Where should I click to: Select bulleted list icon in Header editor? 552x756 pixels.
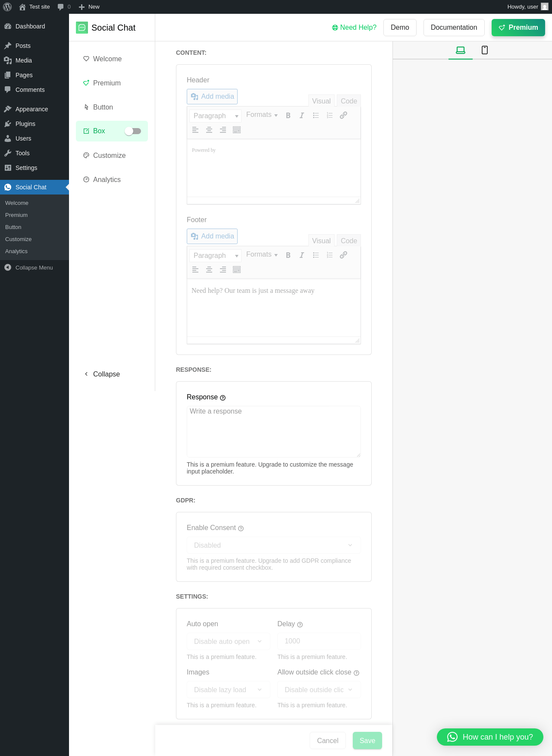316,116
